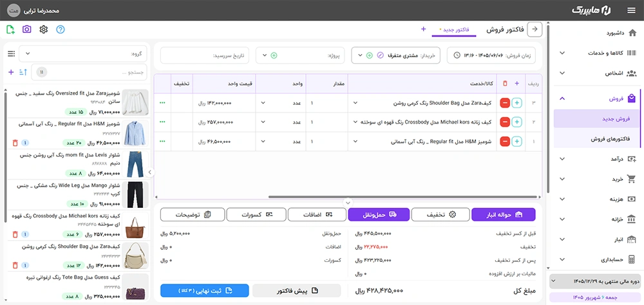The image size is (644, 305).
Task: Edit customer with purple pencil icon
Action: (x=381, y=55)
